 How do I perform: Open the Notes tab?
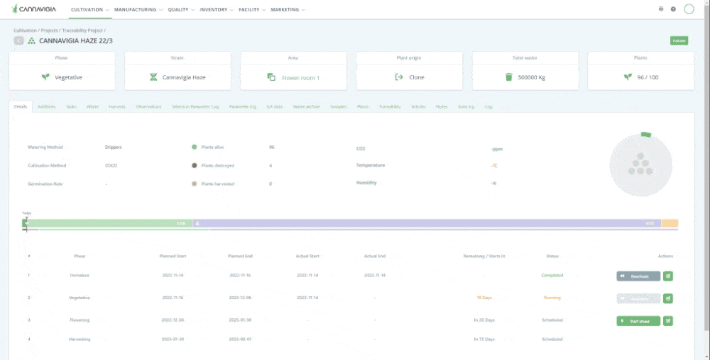[x=441, y=107]
